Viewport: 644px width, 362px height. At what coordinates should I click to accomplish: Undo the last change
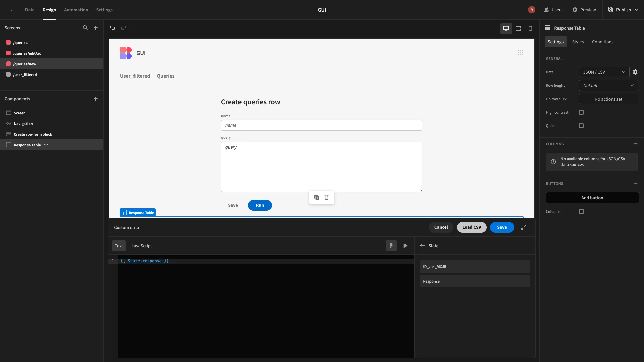[112, 28]
